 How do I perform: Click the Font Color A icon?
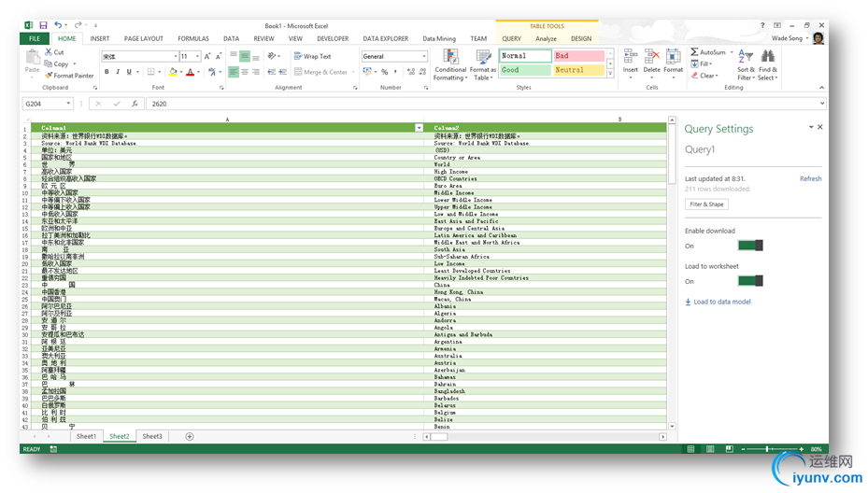pos(191,72)
